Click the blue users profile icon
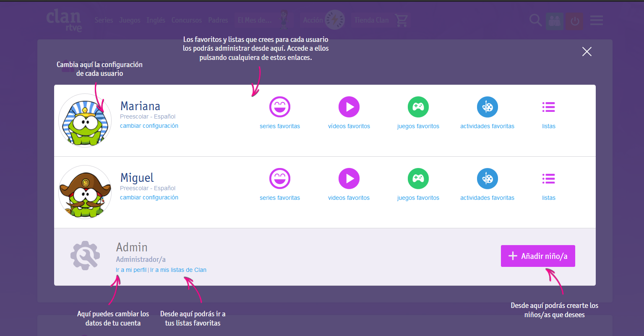This screenshot has height=336, width=644. (x=555, y=21)
